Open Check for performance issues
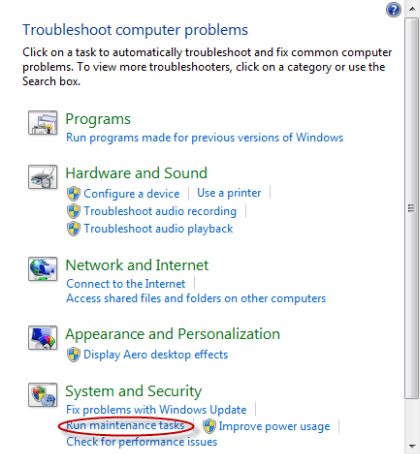The image size is (420, 454). tap(142, 442)
